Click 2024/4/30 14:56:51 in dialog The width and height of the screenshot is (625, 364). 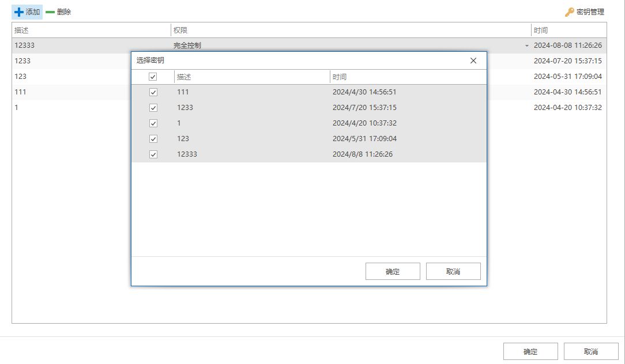[x=364, y=92]
